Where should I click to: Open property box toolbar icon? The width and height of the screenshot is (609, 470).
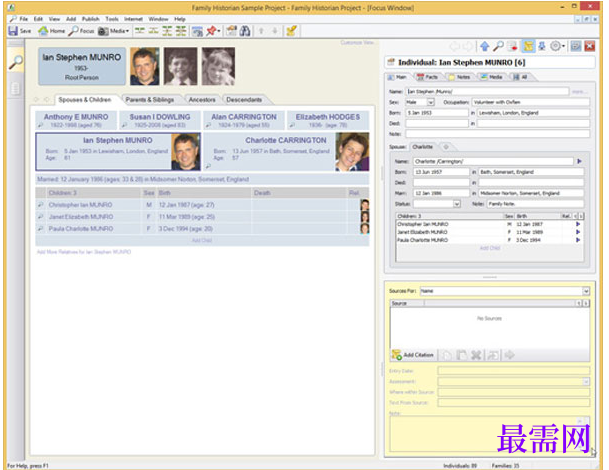click(x=231, y=31)
